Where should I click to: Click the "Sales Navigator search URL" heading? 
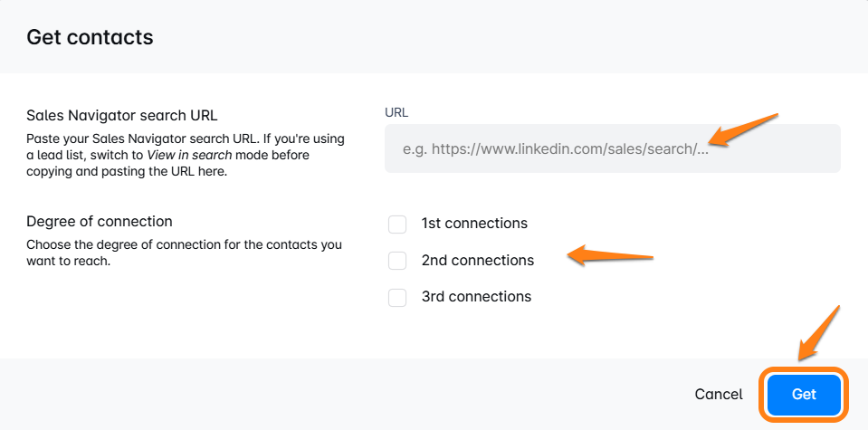[x=122, y=116]
